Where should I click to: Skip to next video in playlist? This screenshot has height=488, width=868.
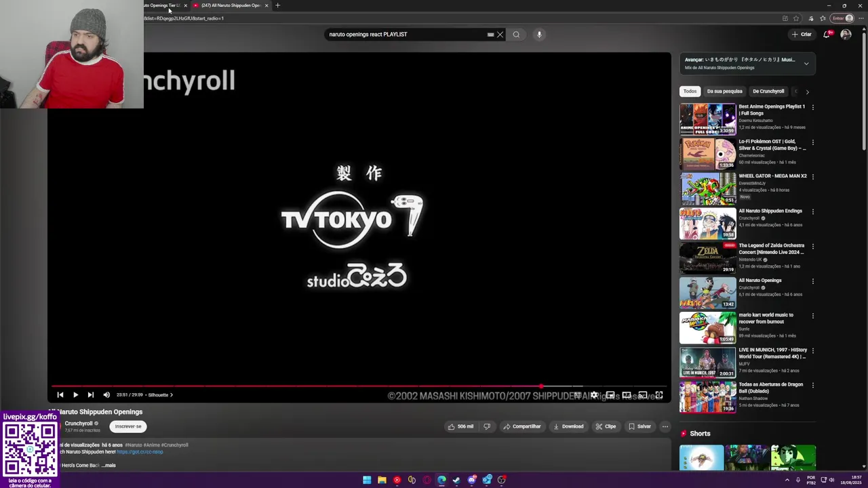point(91,394)
